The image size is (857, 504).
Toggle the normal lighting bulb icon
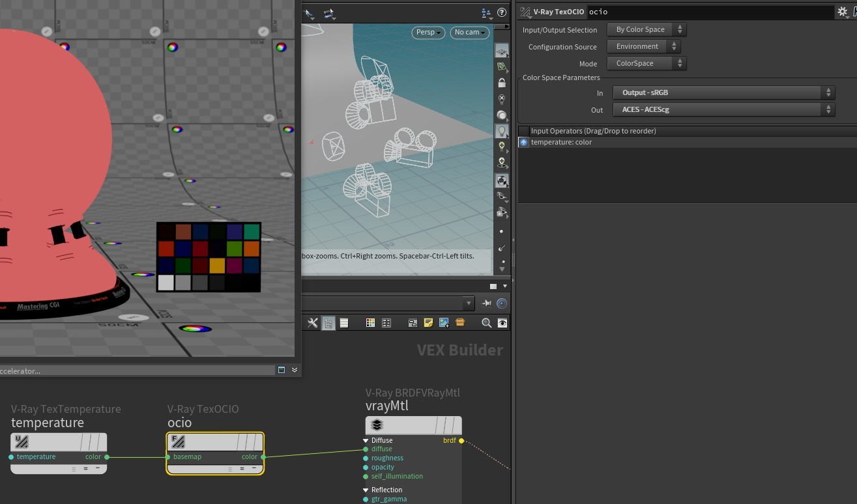pos(501,131)
